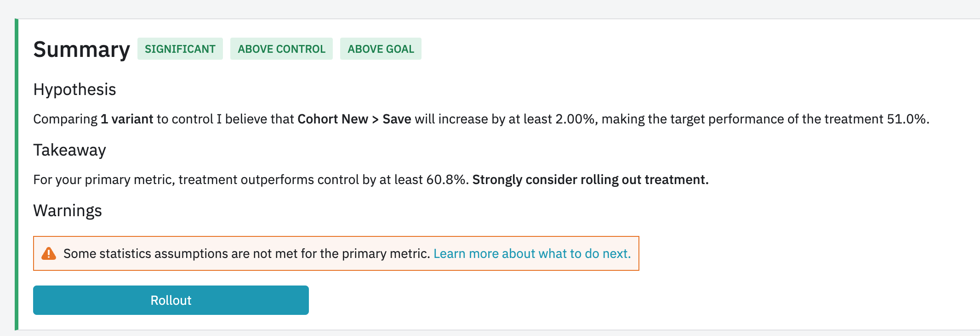Select the ABOVE CONTROL badge
The image size is (980, 336).
281,49
